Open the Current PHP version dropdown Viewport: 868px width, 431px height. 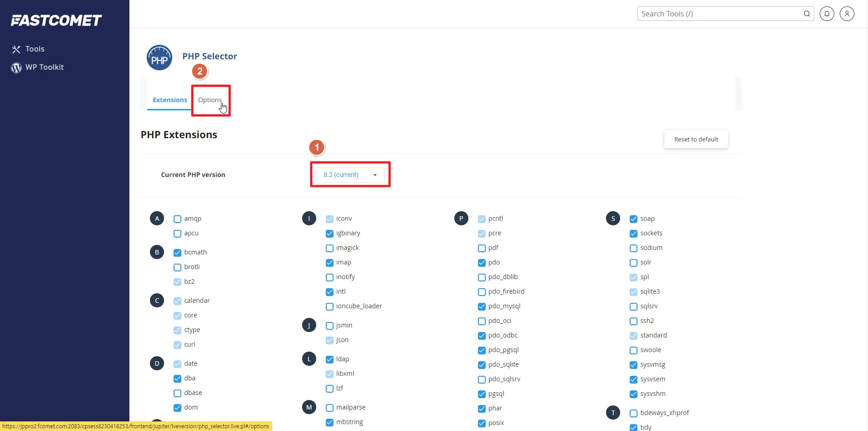click(350, 175)
